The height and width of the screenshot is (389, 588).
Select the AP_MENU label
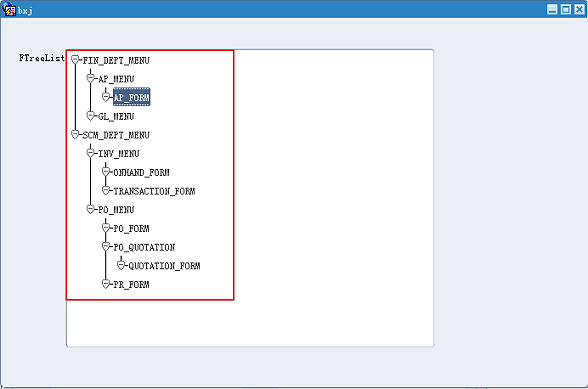click(x=116, y=79)
